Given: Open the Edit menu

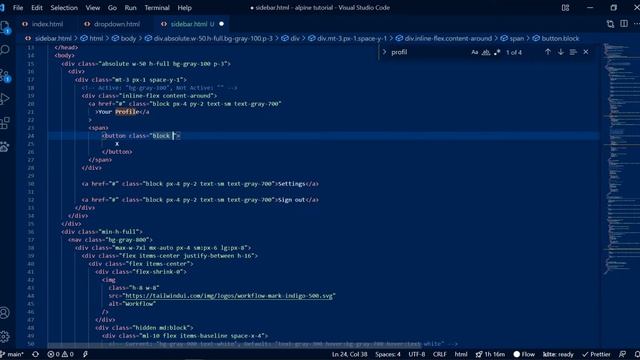Looking at the screenshot, I should [37, 8].
